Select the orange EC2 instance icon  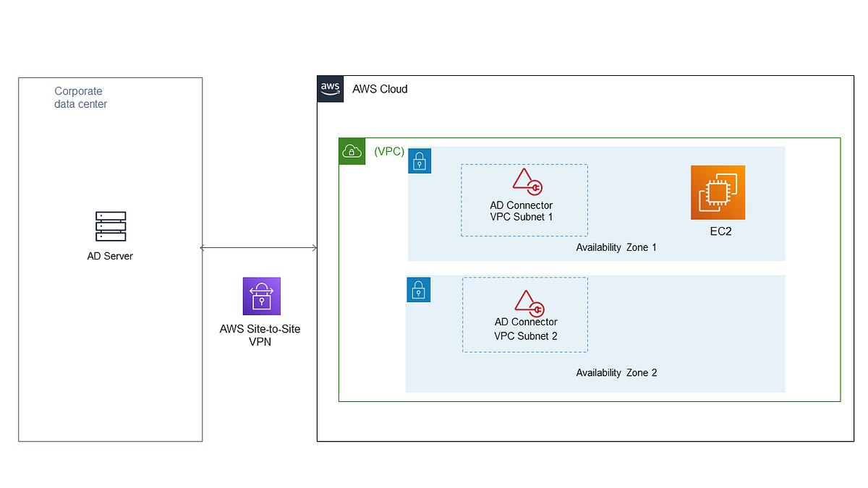coord(718,192)
